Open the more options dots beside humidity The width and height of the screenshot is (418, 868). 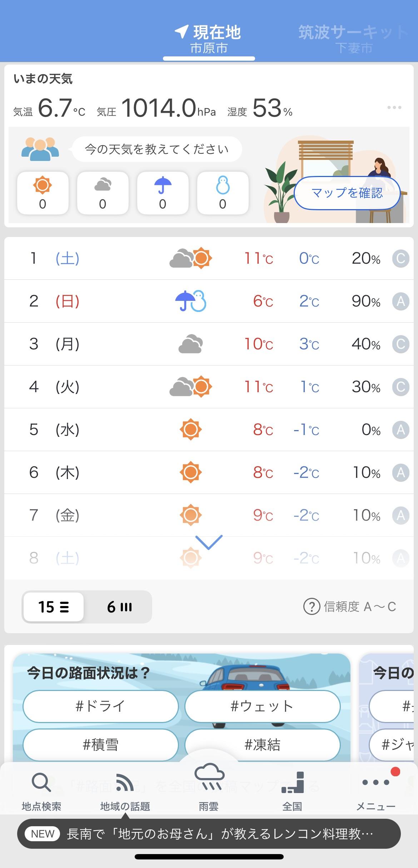[394, 107]
